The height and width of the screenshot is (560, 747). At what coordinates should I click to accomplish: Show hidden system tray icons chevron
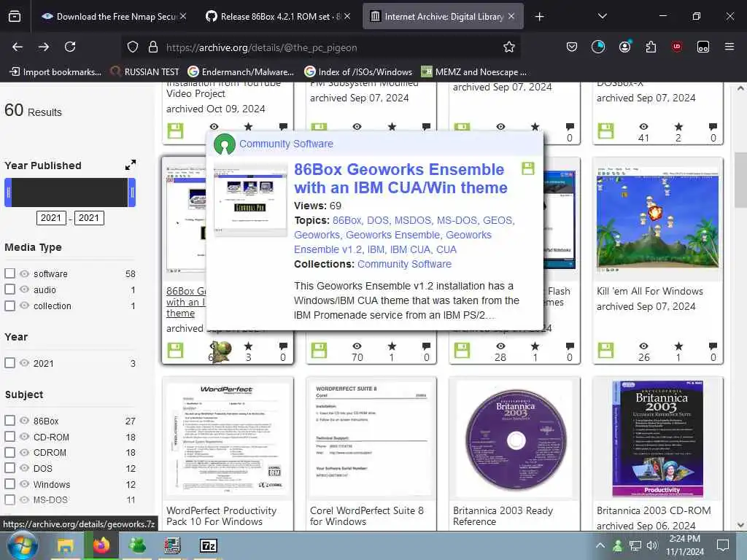[600, 545]
